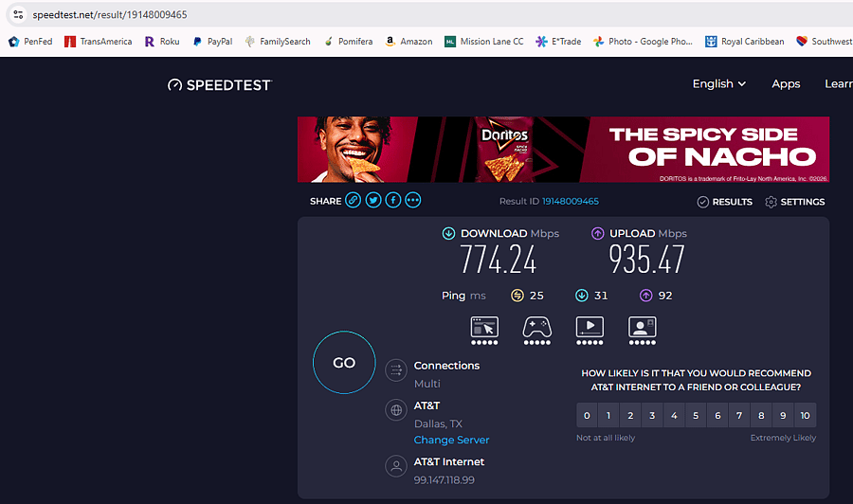Open the Pomifera bookmark

coord(348,42)
